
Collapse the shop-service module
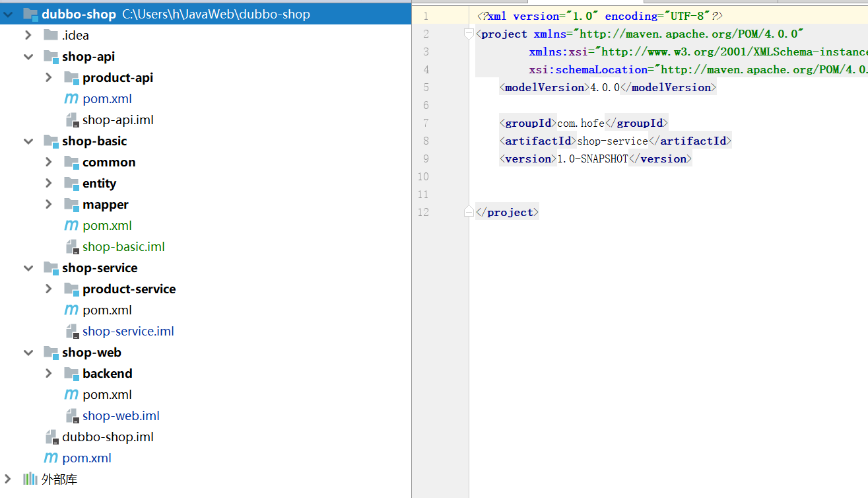click(x=28, y=267)
